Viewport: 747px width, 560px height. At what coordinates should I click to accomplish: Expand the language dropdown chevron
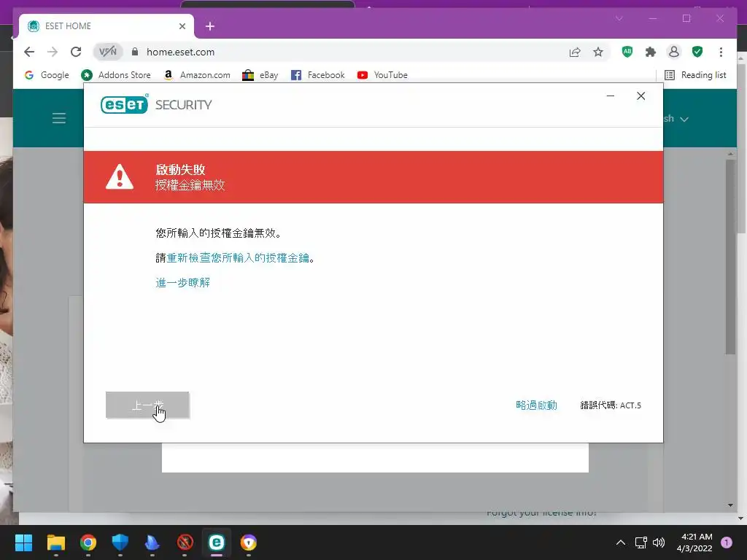point(684,119)
